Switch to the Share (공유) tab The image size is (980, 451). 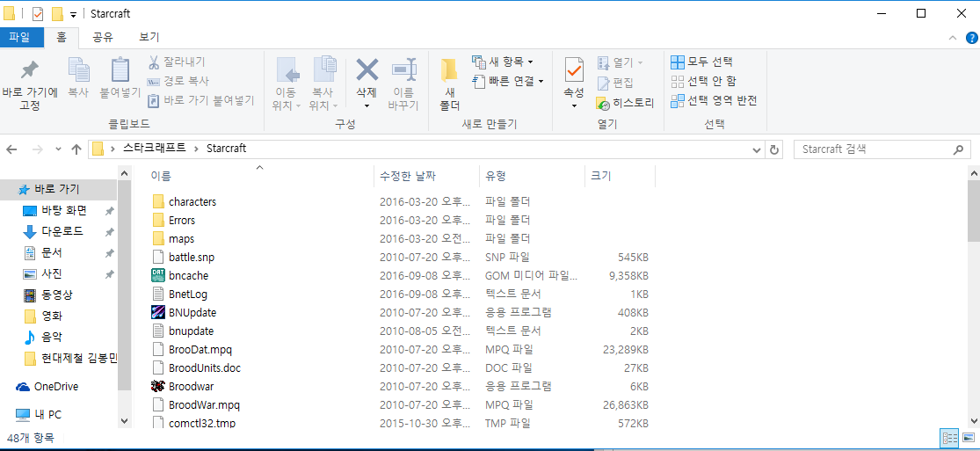coord(103,38)
